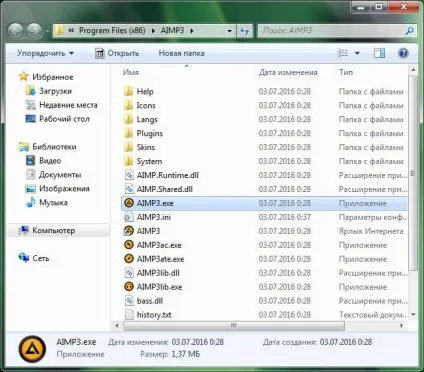Click the Ярлык Интернета type cell
This screenshot has height=372, width=424.
point(371,231)
